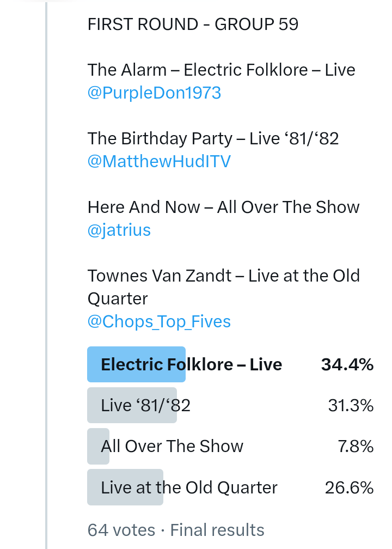Image resolution: width=392 pixels, height=549 pixels.
Task: Click the 'FIRST ROUND - GROUP 59' heading
Action: 193,25
